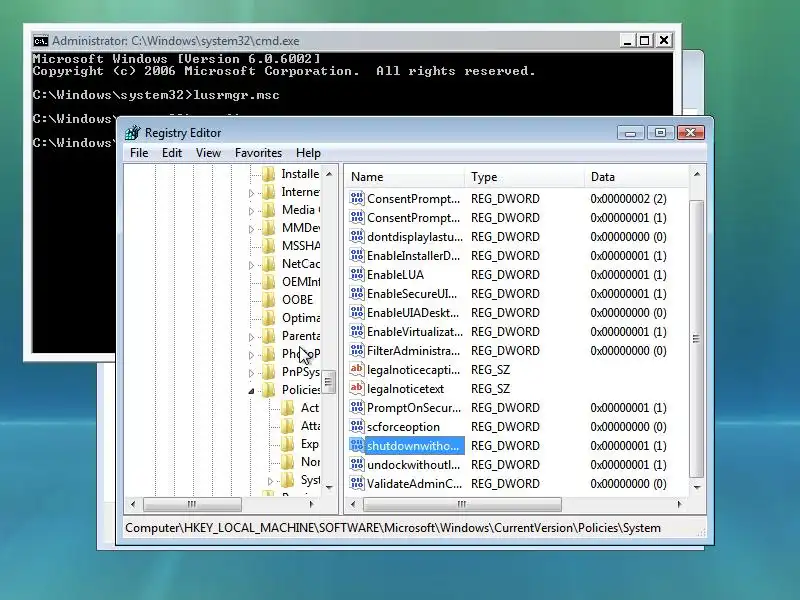Viewport: 800px width, 600px height.
Task: Click the DWORD icon of EnableLUA value
Action: click(357, 274)
